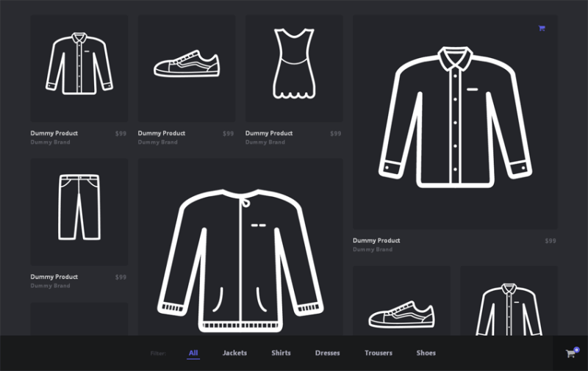Choose the Shoes filter
Screen dimensions: 588x371
coord(426,353)
